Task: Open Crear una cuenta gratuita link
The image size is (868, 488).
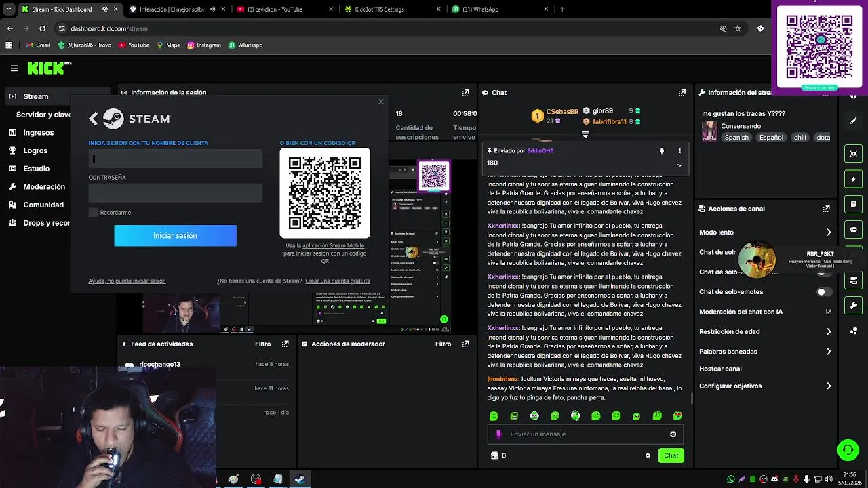Action: [338, 281]
